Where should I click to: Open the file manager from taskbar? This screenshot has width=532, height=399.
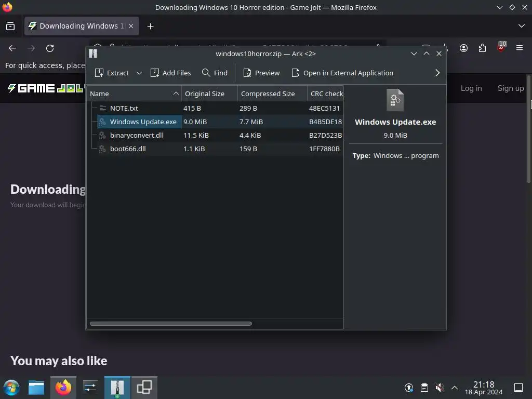tap(36, 388)
